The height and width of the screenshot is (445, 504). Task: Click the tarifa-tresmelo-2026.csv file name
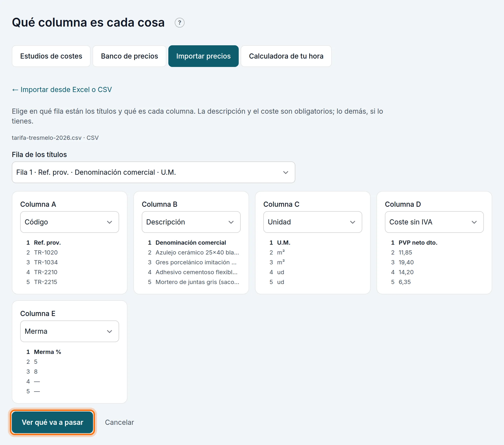[47, 138]
